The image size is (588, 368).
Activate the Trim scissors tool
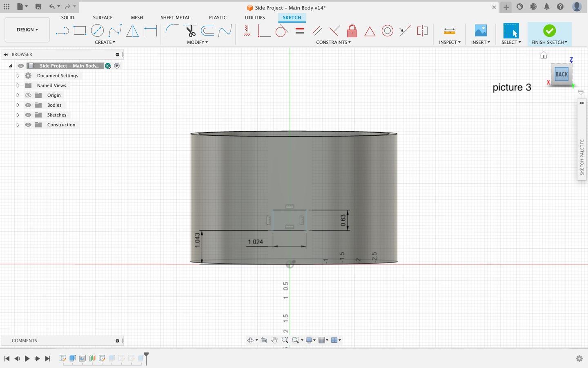[190, 31]
